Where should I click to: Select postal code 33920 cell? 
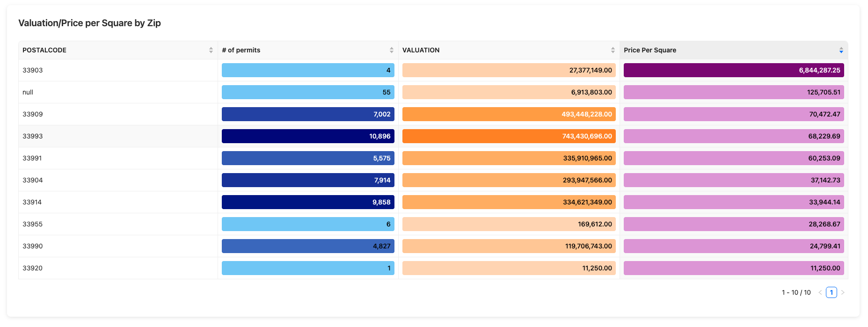pos(118,268)
